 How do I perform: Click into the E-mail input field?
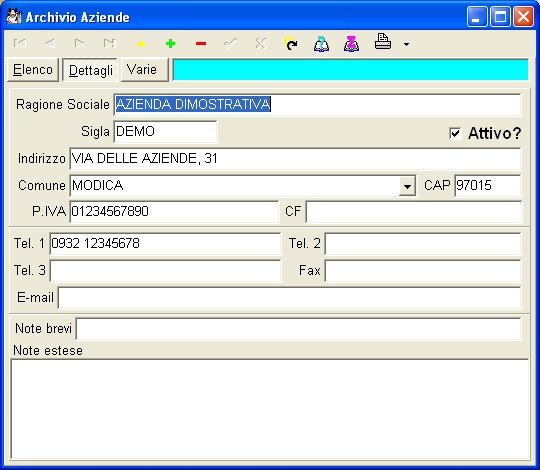pos(289,298)
